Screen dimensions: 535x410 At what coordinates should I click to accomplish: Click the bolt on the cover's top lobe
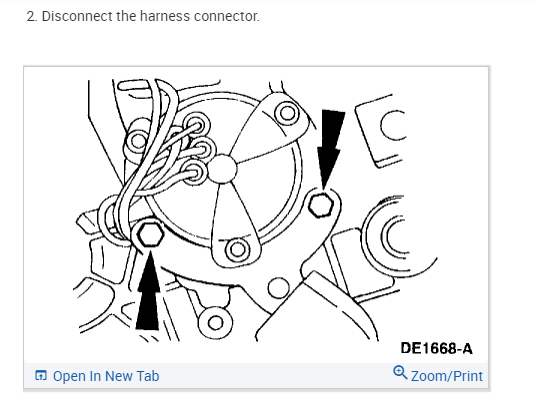pos(287,113)
